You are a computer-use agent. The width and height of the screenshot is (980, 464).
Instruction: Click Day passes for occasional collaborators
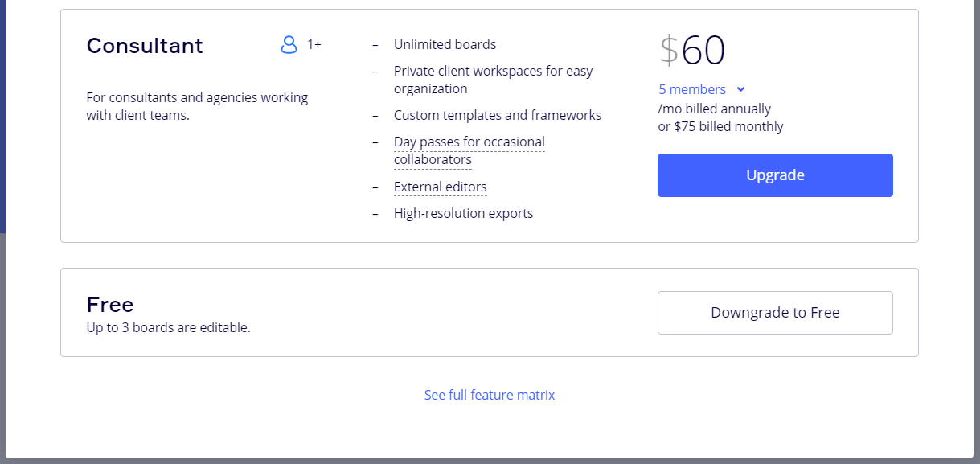coord(469,150)
